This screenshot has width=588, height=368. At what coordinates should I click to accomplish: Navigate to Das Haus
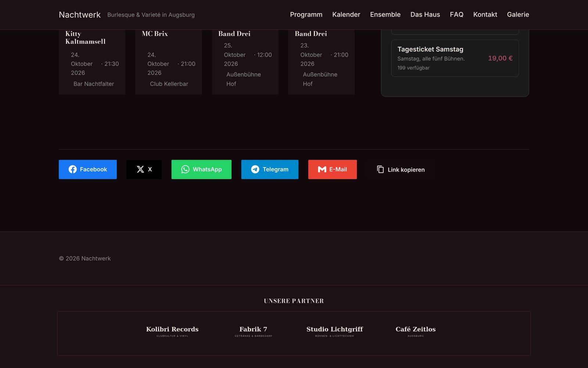(x=425, y=15)
